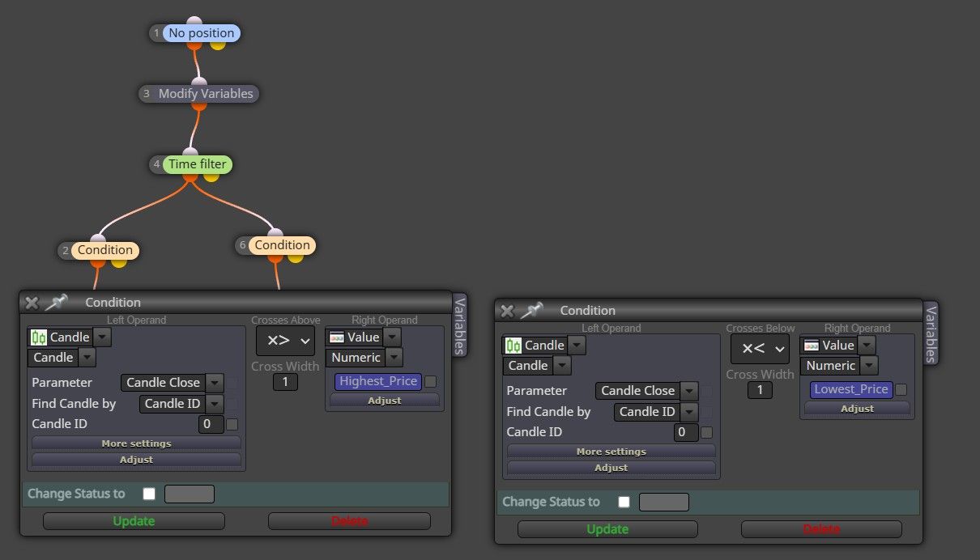Open top Candle dropdown in left panel
Viewport: 980px width, 560px height.
102,337
